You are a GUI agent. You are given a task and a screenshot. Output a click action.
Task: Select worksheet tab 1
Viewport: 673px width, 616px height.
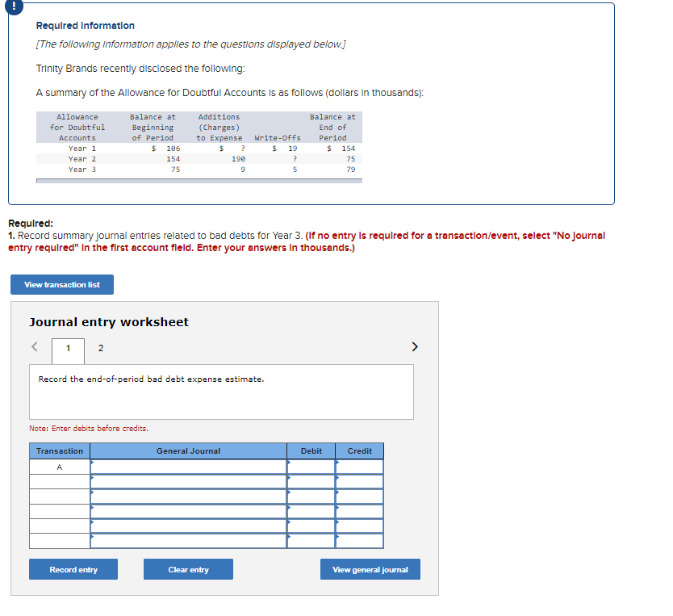[x=69, y=350]
